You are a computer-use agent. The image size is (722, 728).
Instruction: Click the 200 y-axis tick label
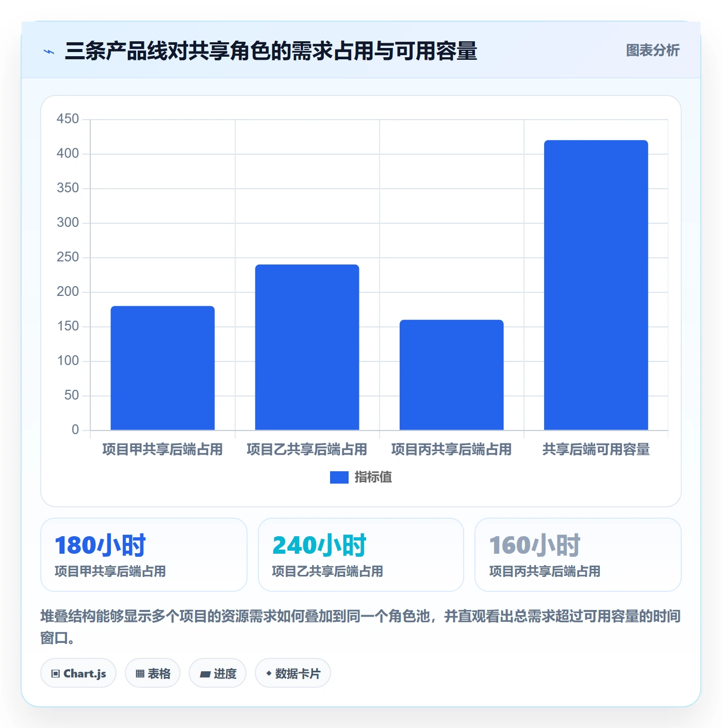pyautogui.click(x=68, y=292)
